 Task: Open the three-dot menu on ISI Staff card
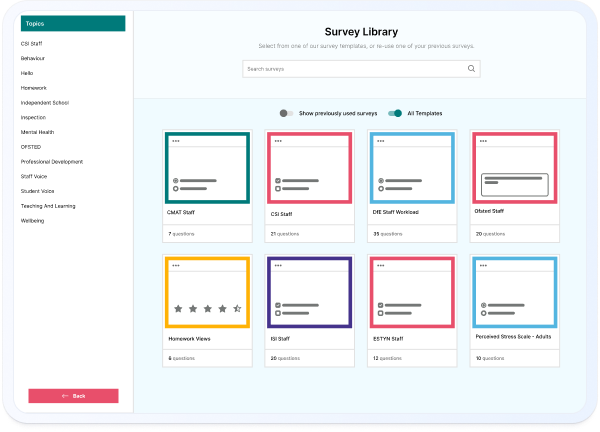pos(278,265)
